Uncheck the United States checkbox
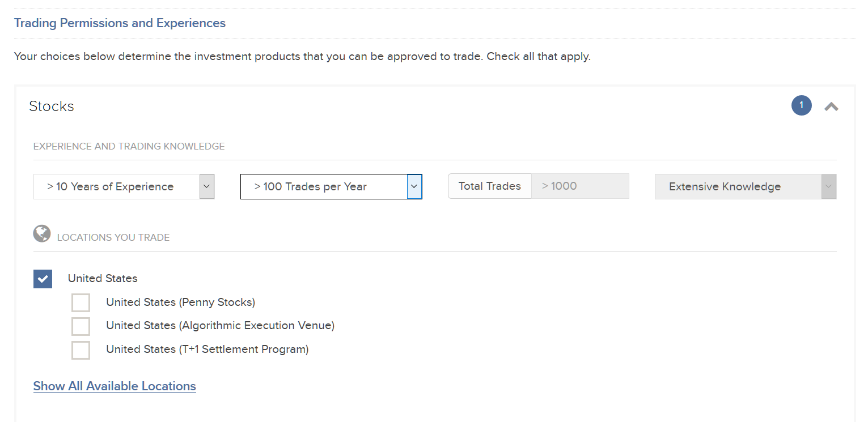This screenshot has height=422, width=868. [x=43, y=279]
